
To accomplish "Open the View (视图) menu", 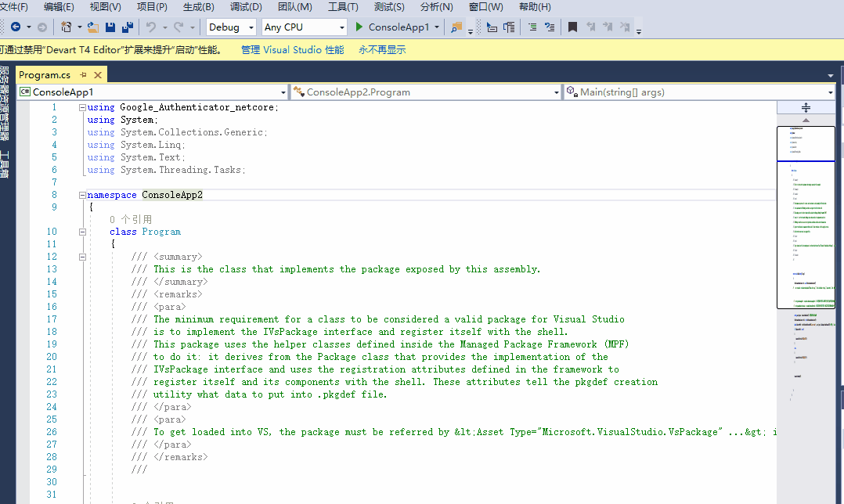I will 106,7.
